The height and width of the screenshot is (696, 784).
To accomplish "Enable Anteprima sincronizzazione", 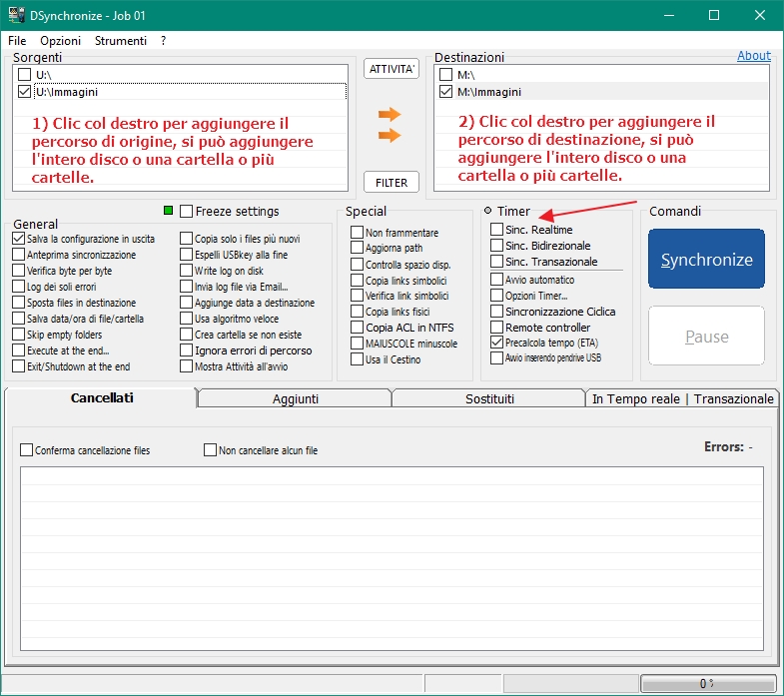I will pos(19,255).
